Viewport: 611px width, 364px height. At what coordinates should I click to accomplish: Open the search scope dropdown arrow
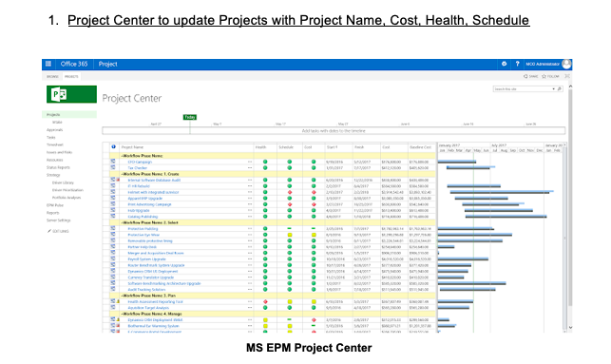coord(553,89)
